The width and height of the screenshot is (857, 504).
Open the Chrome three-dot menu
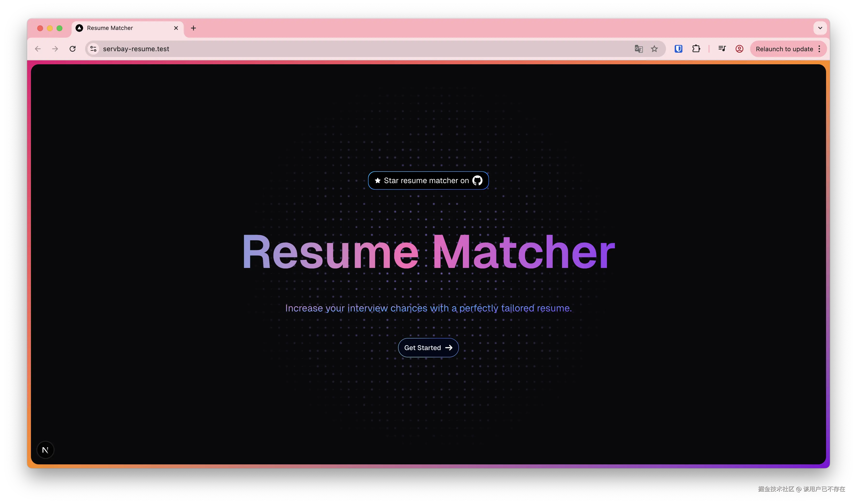tap(819, 49)
